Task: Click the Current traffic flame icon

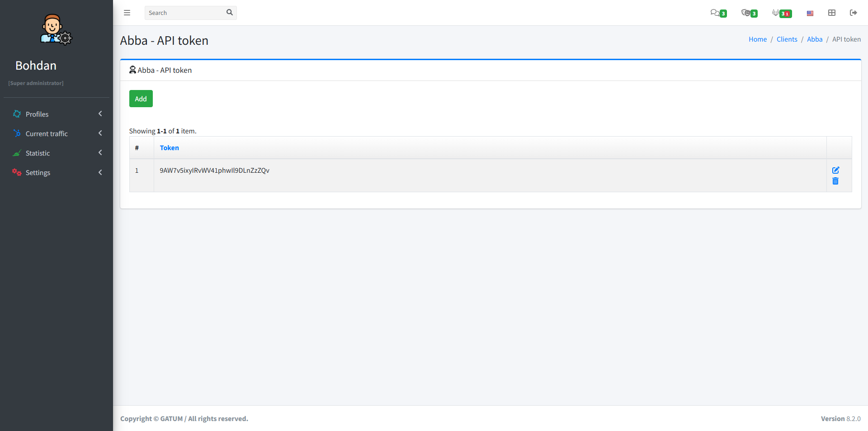Action: click(17, 133)
